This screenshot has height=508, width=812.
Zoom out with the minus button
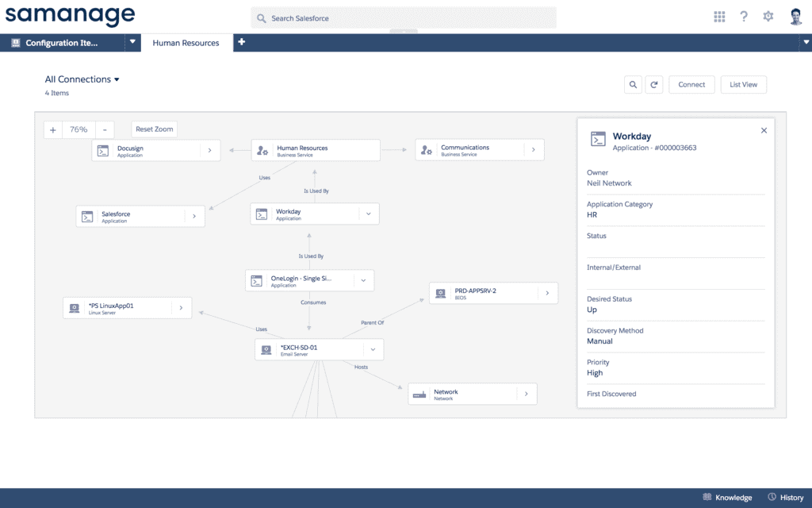pos(105,129)
